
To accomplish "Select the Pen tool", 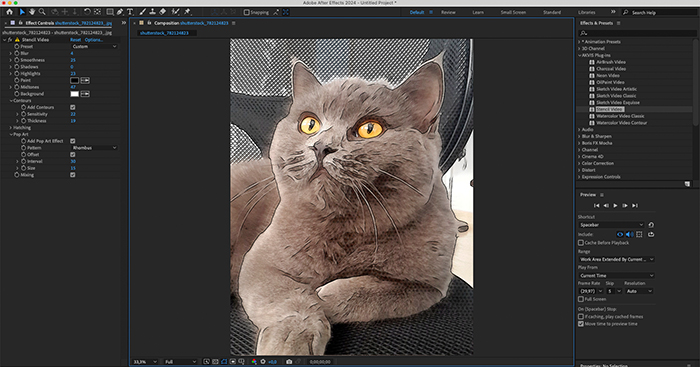I will (120, 12).
